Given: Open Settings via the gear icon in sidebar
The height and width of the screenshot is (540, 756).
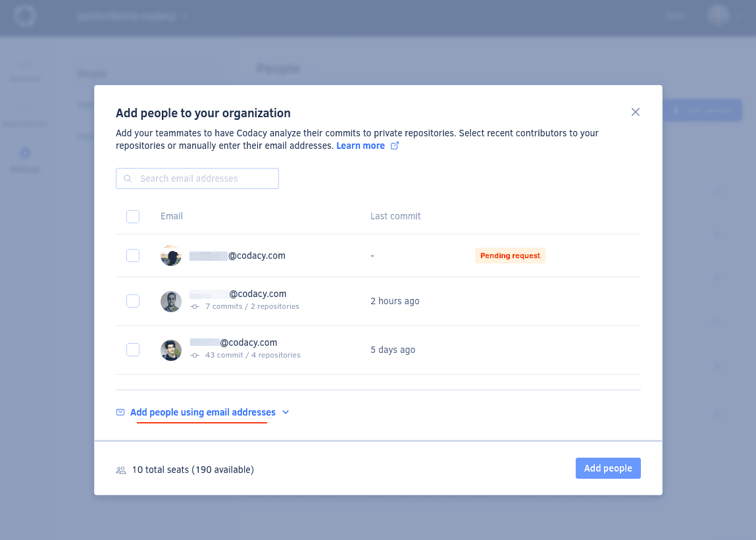Looking at the screenshot, I should pyautogui.click(x=24, y=153).
